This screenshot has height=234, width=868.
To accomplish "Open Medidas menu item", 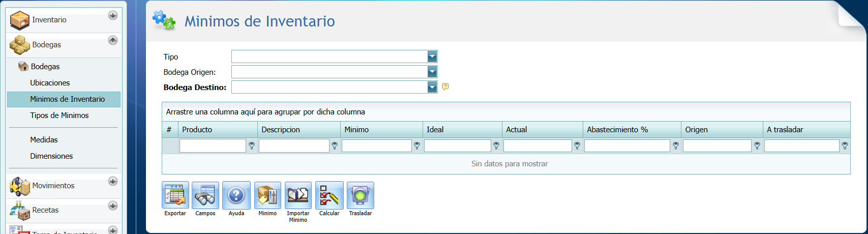I will [x=44, y=139].
